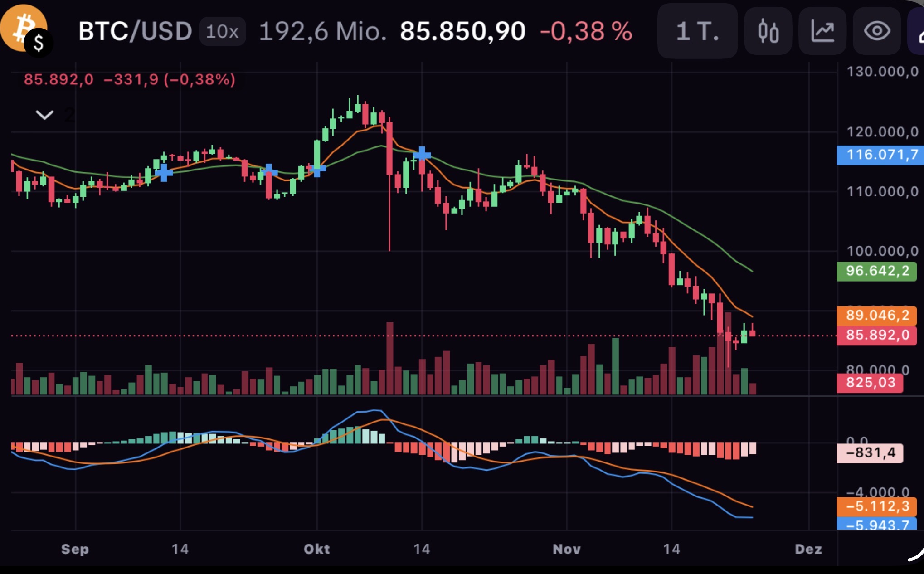Click the -831,4 MACD histogram label

pyautogui.click(x=870, y=452)
